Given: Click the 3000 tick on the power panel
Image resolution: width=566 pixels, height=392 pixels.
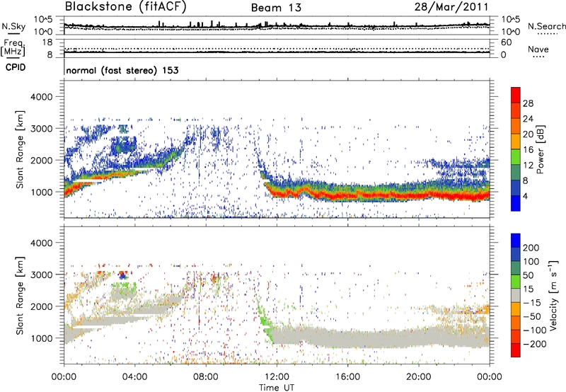Looking at the screenshot, I should click(41, 129).
